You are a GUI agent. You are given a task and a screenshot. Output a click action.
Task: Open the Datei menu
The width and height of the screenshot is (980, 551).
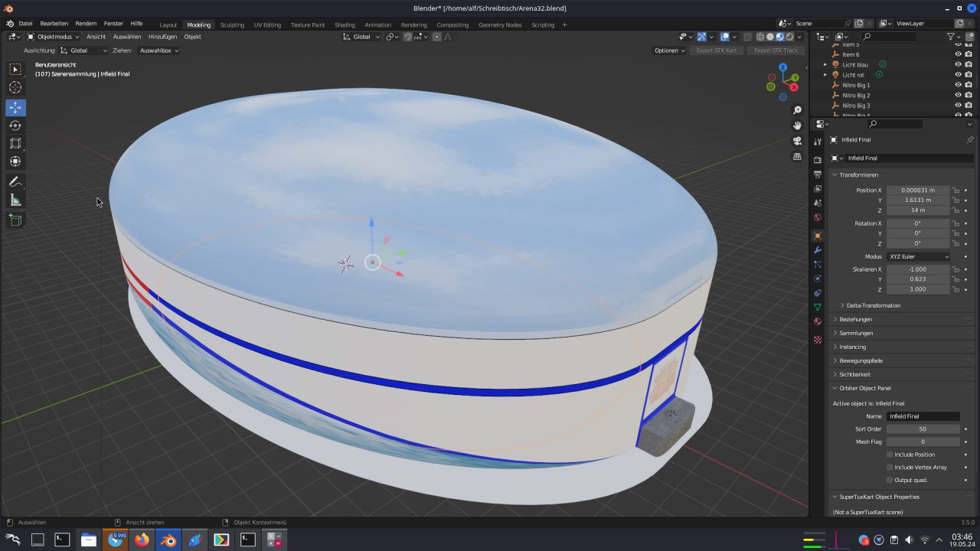tap(25, 24)
